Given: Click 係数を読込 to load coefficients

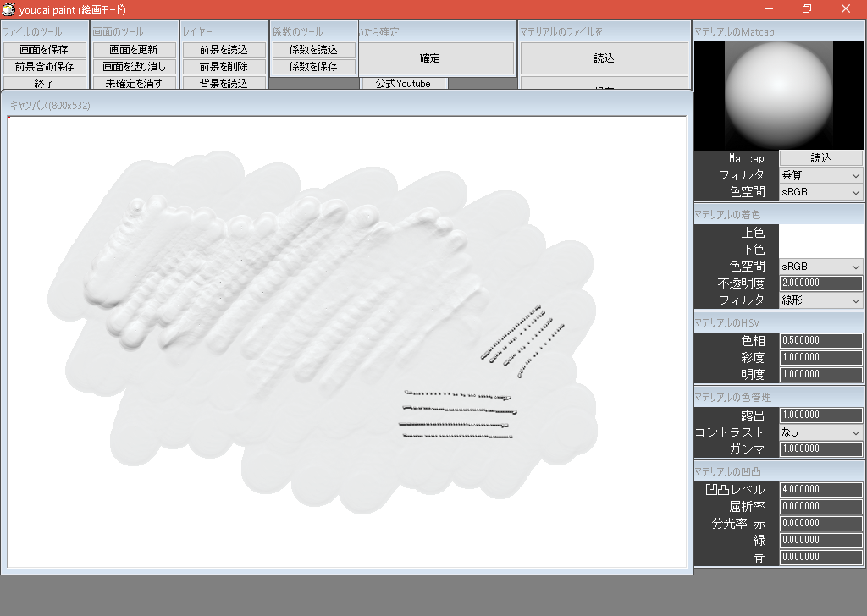Looking at the screenshot, I should [312, 49].
